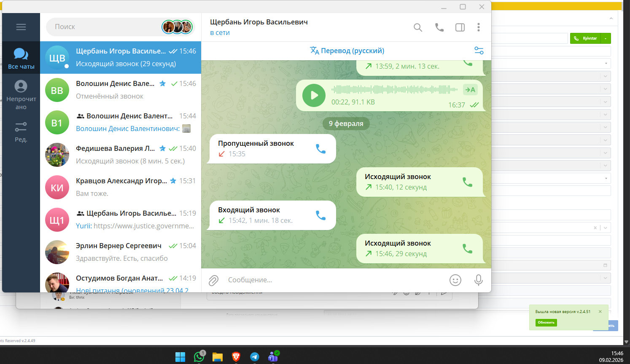Click the background page scrollbar down arrow

pyautogui.click(x=626, y=342)
